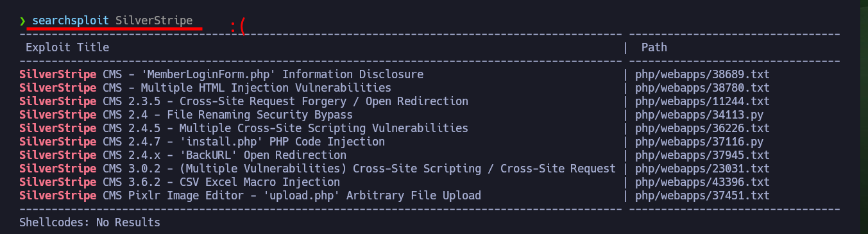Viewport: 868px width, 234px height.
Task: Click the red sad face annotation
Action: (238, 27)
